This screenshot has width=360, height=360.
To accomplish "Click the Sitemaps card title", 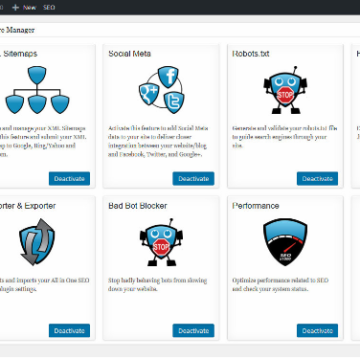I will (19, 54).
